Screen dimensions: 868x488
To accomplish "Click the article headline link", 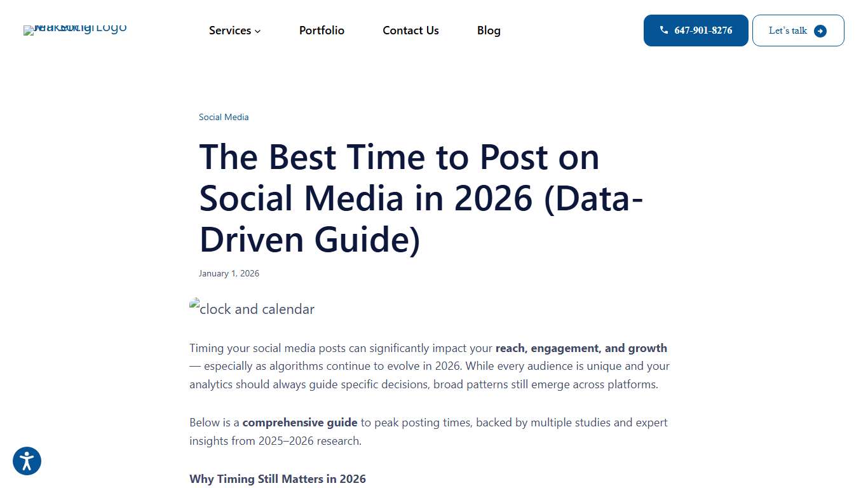I will pos(421,198).
